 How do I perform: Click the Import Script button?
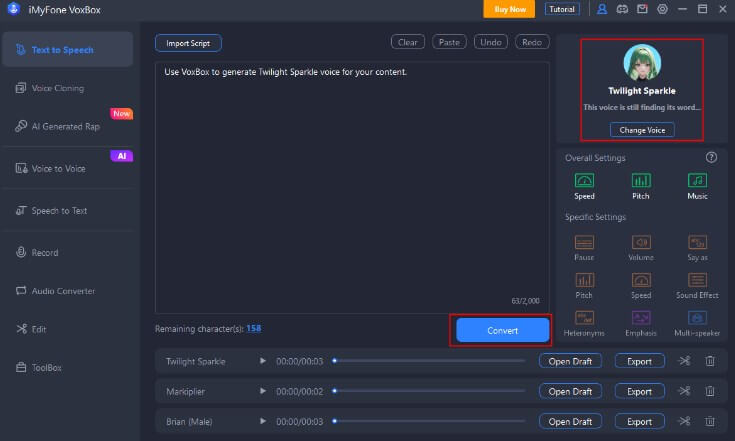coord(188,43)
